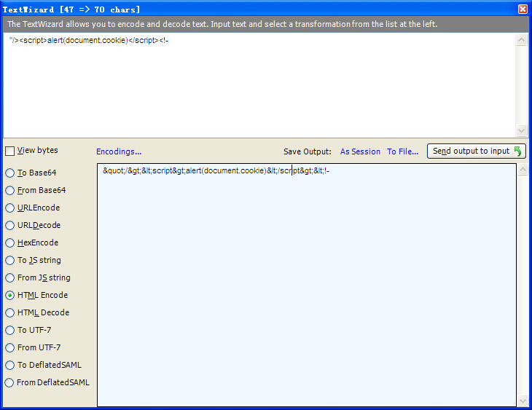Select the To UTF-7 radio button
The width and height of the screenshot is (532, 410).
pyautogui.click(x=10, y=331)
